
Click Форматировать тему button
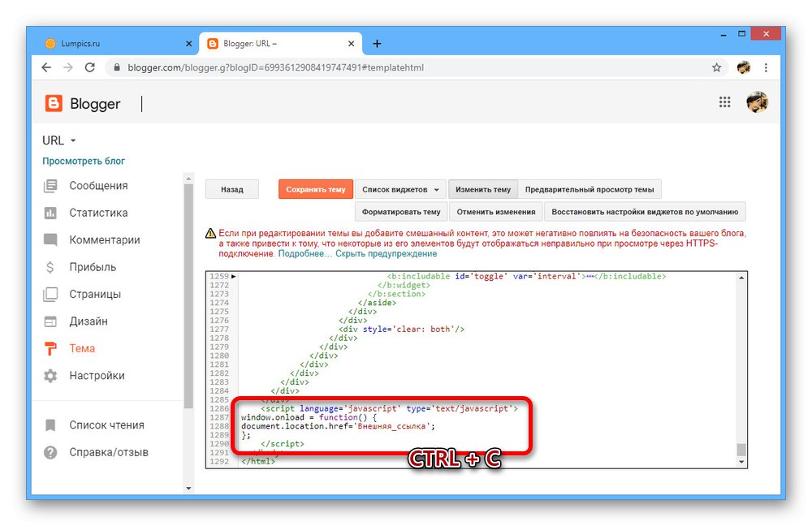point(401,212)
